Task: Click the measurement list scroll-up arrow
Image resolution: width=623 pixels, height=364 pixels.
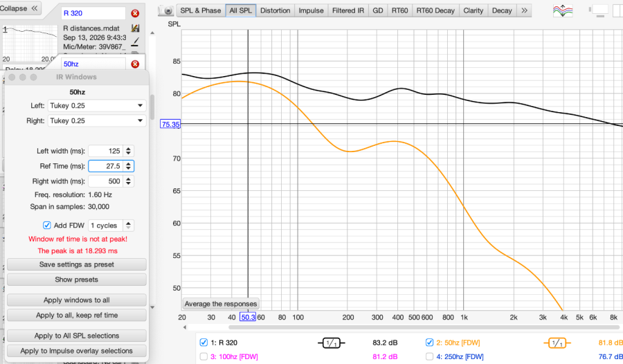Action: tap(152, 33)
